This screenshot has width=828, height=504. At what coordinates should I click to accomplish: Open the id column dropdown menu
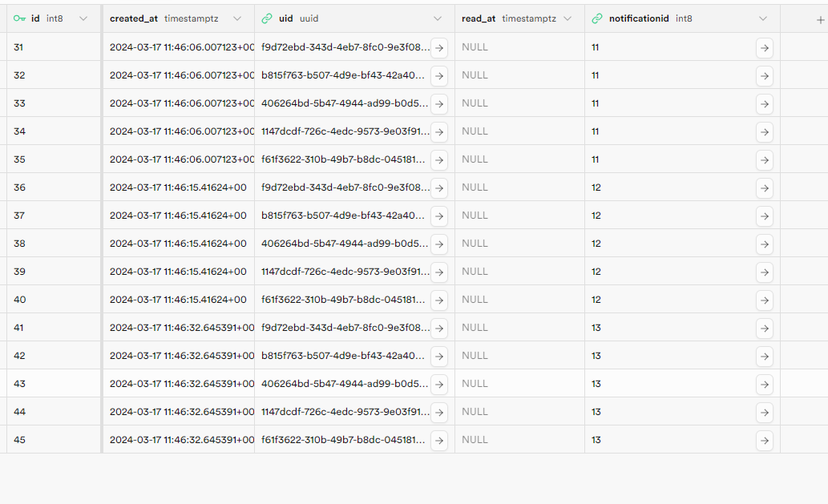pos(83,19)
